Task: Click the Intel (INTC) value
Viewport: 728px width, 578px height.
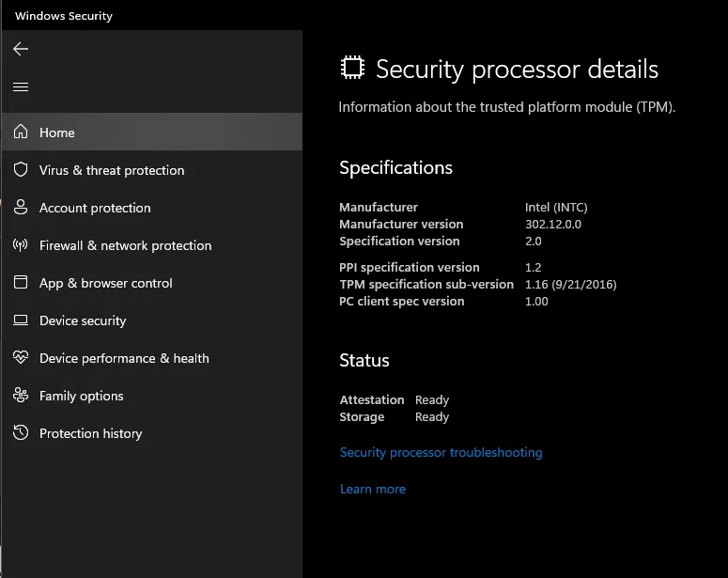Action: (x=556, y=207)
